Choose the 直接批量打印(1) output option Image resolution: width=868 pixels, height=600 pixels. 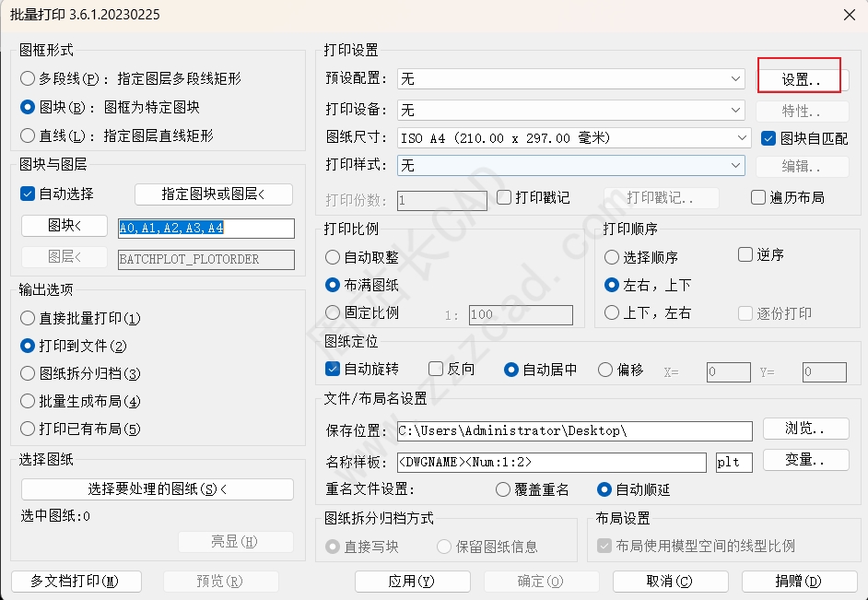point(27,318)
